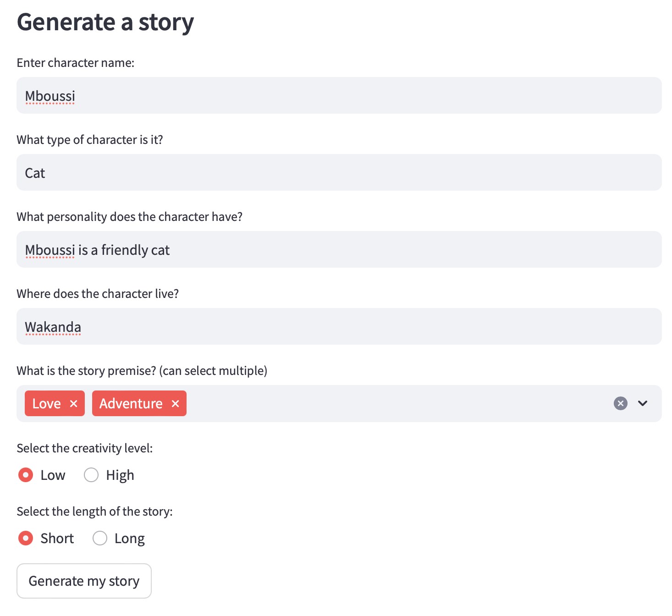
Task: Click the Love chip label
Action: click(46, 404)
